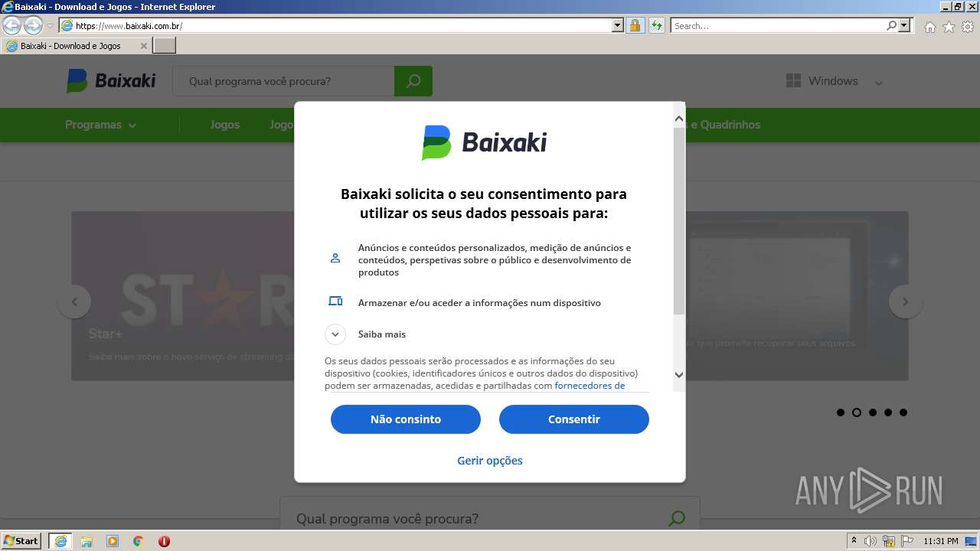
Task: Open the IE search provider dropdown
Action: [x=905, y=25]
